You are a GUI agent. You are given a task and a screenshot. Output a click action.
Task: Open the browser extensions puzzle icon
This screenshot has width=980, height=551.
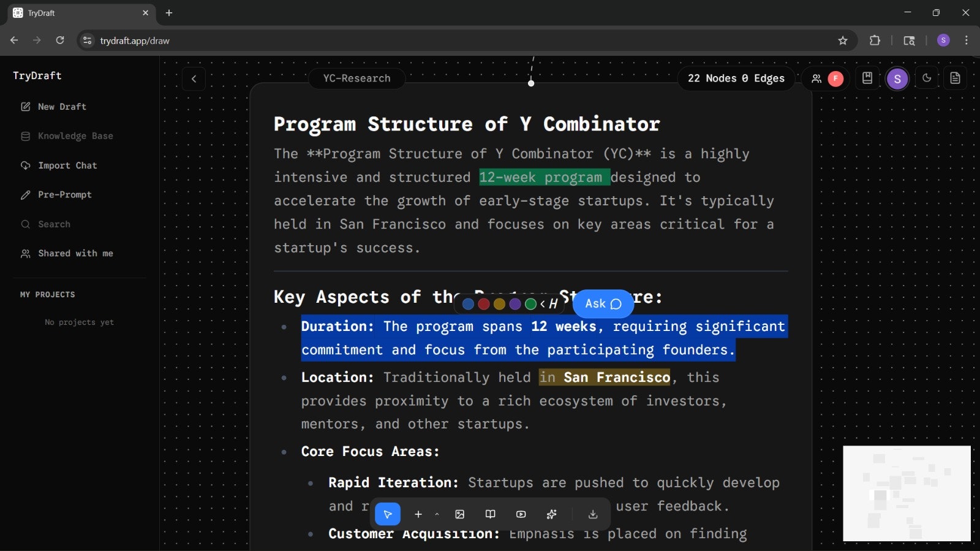click(x=875, y=40)
